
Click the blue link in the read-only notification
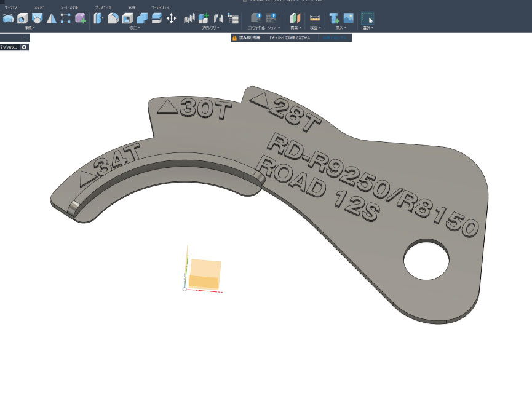(x=334, y=38)
